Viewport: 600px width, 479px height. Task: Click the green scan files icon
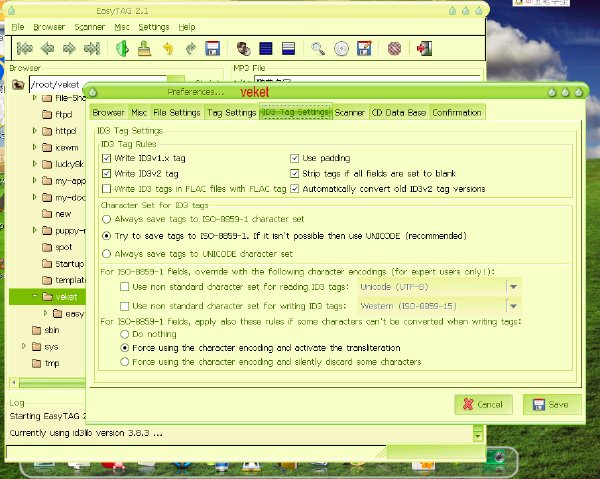tap(122, 49)
